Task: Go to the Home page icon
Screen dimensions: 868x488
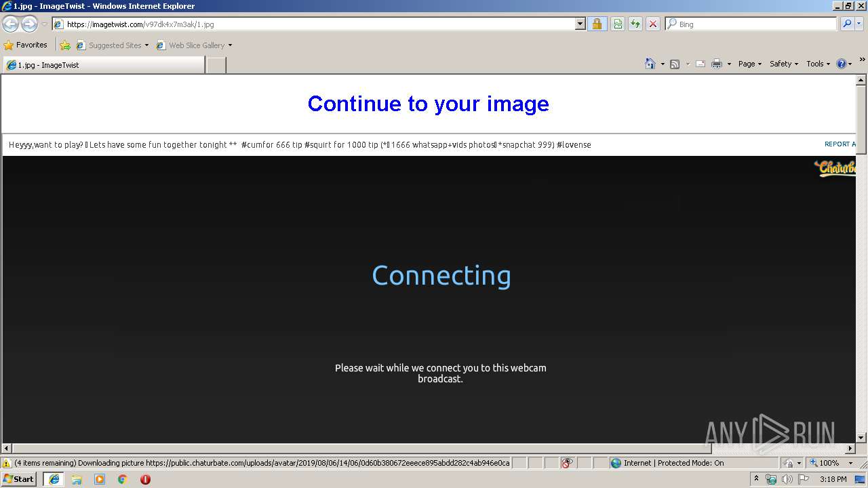Action: (x=650, y=64)
